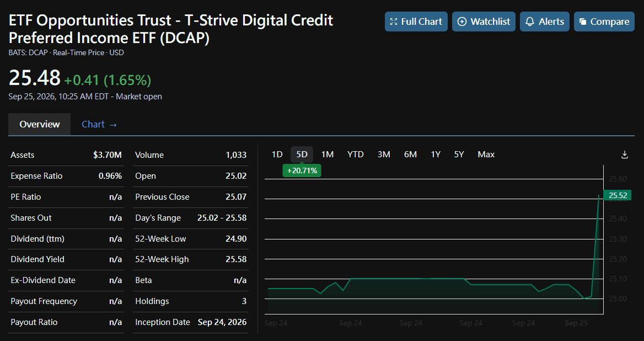Image resolution: width=644 pixels, height=341 pixels.
Task: Click the BATS: DCAP Real-Time Price subtitle
Action: pos(66,52)
